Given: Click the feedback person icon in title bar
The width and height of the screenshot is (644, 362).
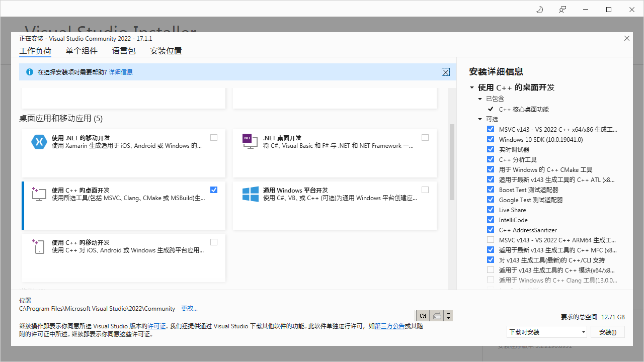Looking at the screenshot, I should tap(562, 10).
